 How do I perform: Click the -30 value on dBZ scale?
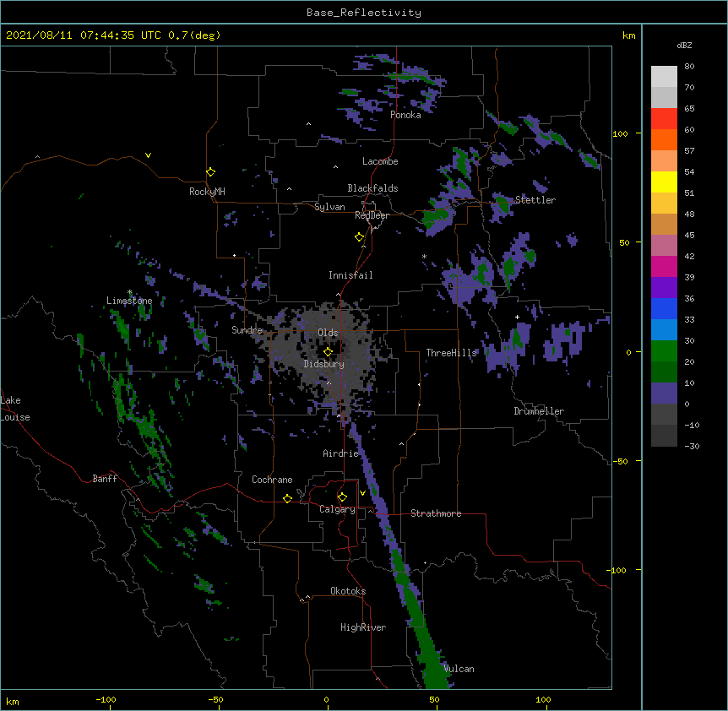pos(692,446)
